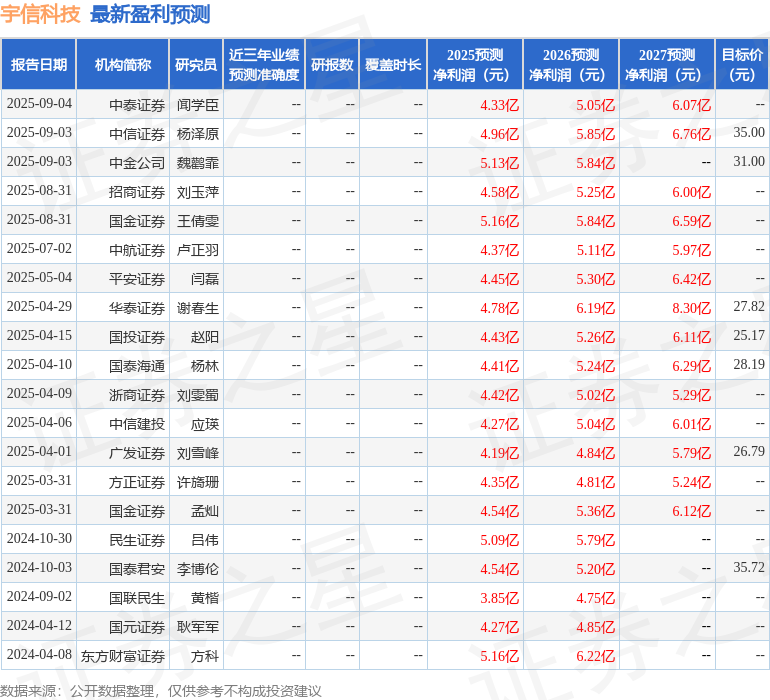Click the 2027预测净利润 column header
This screenshot has height=700, width=770.
click(x=667, y=64)
